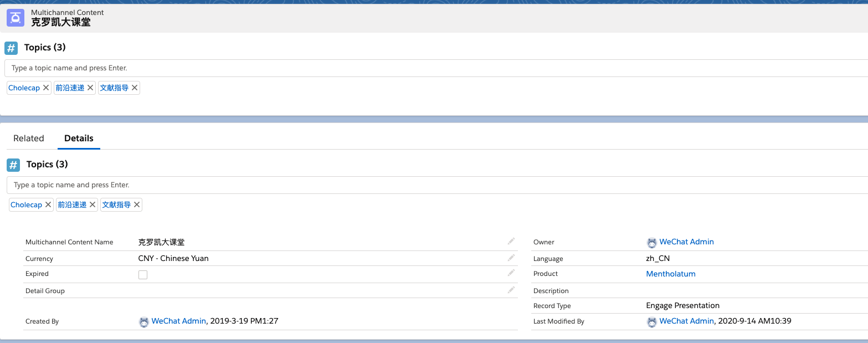Click the hashtag icon of Details tab Topics section

[13, 165]
